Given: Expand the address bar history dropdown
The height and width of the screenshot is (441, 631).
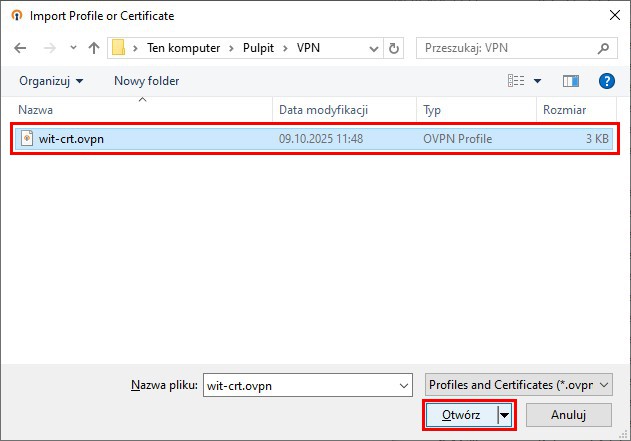Looking at the screenshot, I should (372, 47).
